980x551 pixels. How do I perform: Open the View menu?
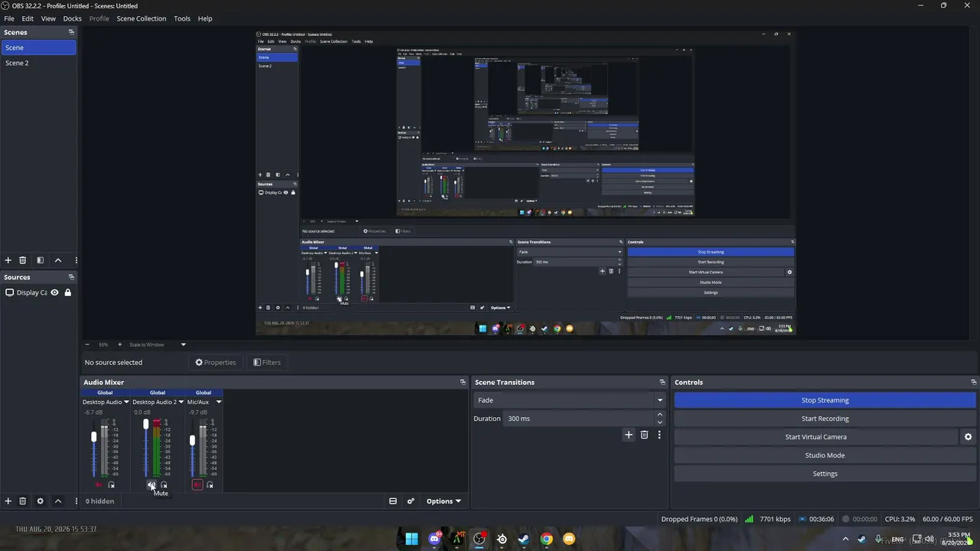coord(48,18)
